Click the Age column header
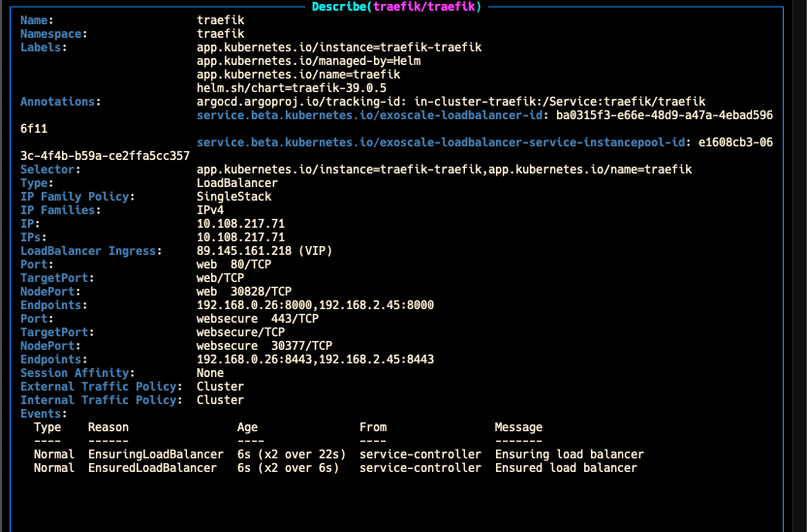Viewport: 807px width, 532px height. point(248,427)
